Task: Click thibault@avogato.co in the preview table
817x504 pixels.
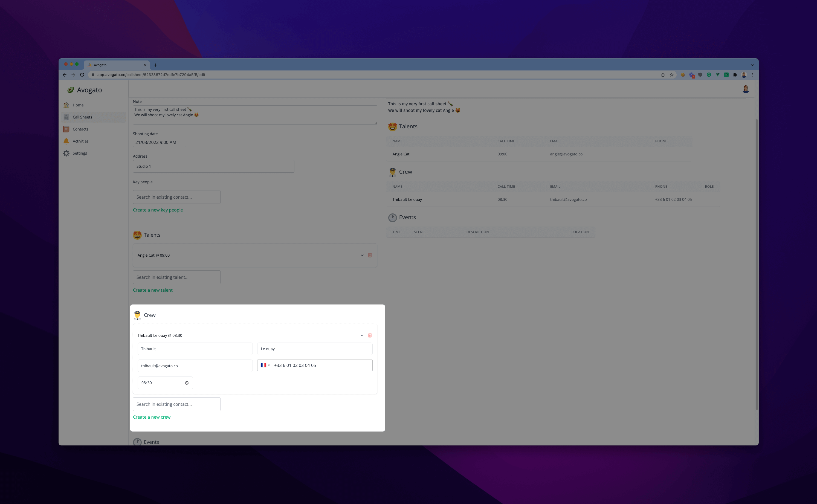Action: pyautogui.click(x=568, y=199)
